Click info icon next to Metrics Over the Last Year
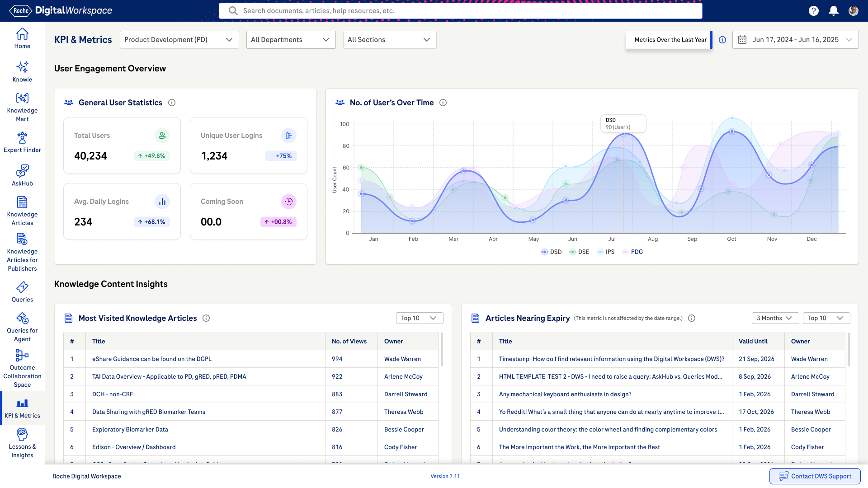 [722, 40]
